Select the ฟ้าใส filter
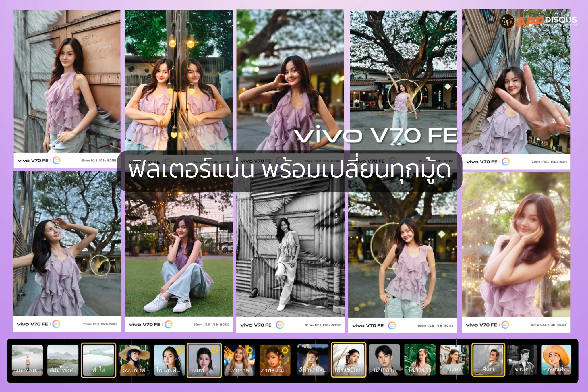 98,360
